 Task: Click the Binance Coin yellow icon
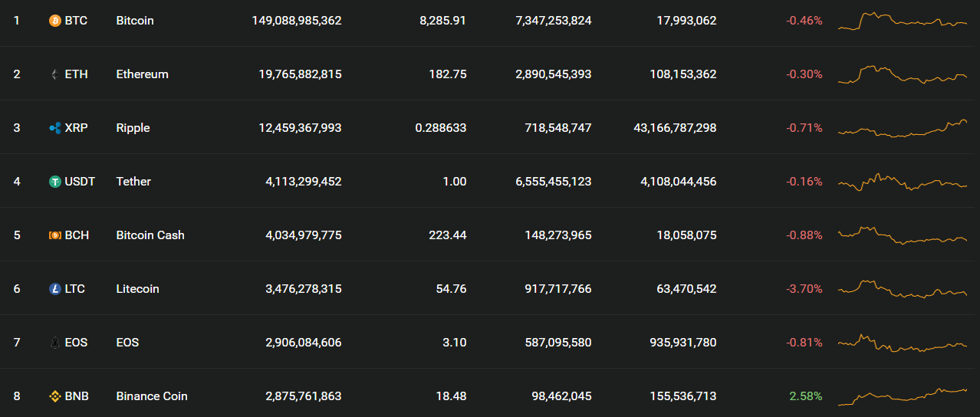point(54,396)
